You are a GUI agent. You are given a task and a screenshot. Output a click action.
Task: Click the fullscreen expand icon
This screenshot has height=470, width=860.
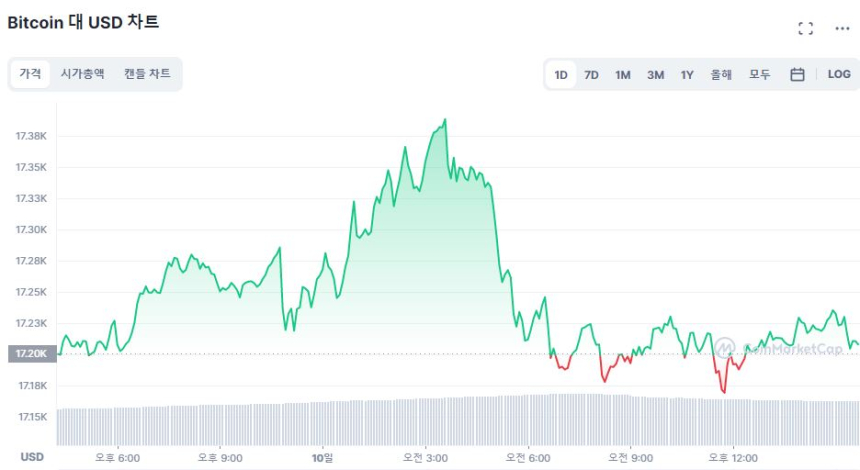(x=805, y=28)
